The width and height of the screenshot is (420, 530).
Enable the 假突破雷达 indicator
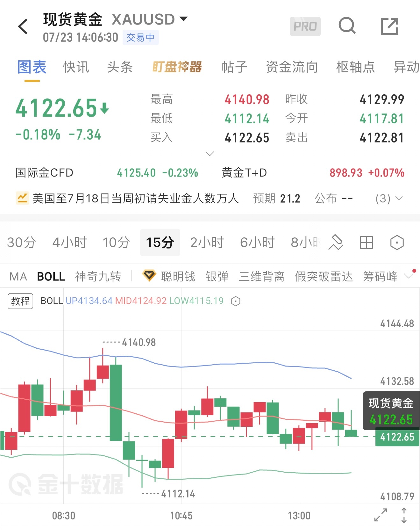(324, 276)
